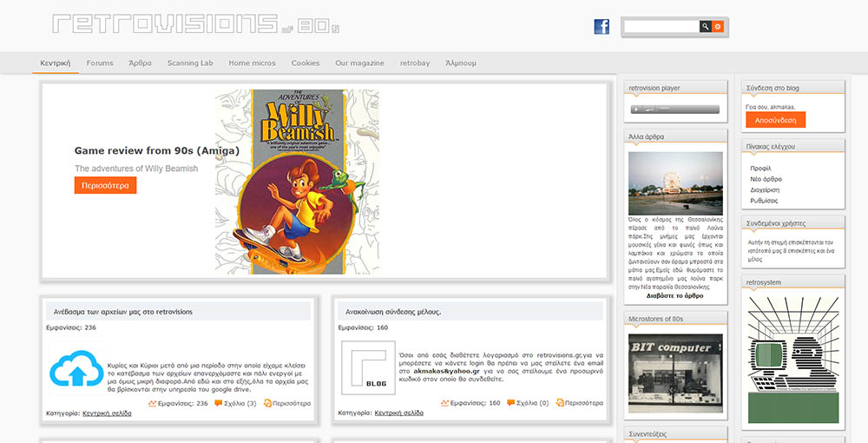Log out with the Αποσύνδεση button

click(775, 120)
